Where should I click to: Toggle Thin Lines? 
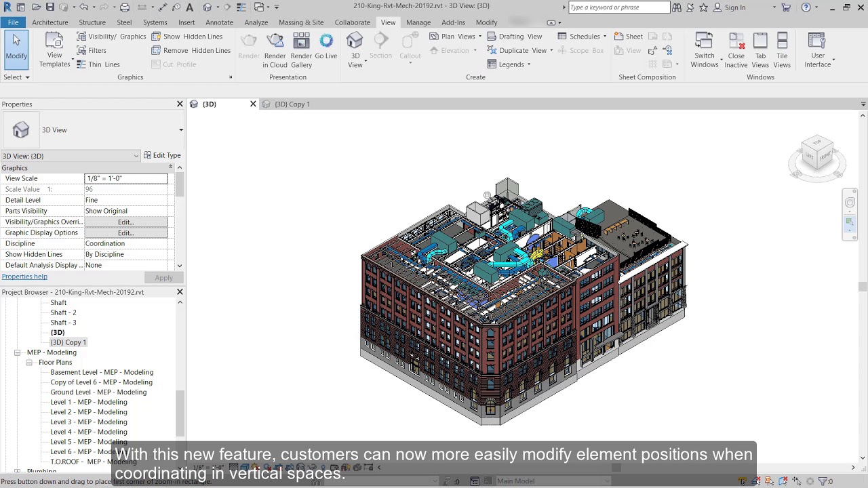click(98, 64)
